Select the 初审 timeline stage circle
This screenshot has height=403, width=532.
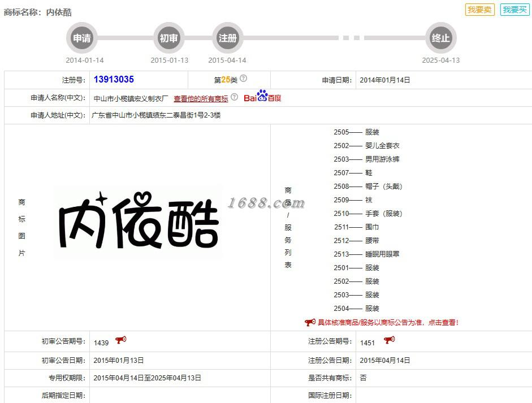pyautogui.click(x=168, y=38)
